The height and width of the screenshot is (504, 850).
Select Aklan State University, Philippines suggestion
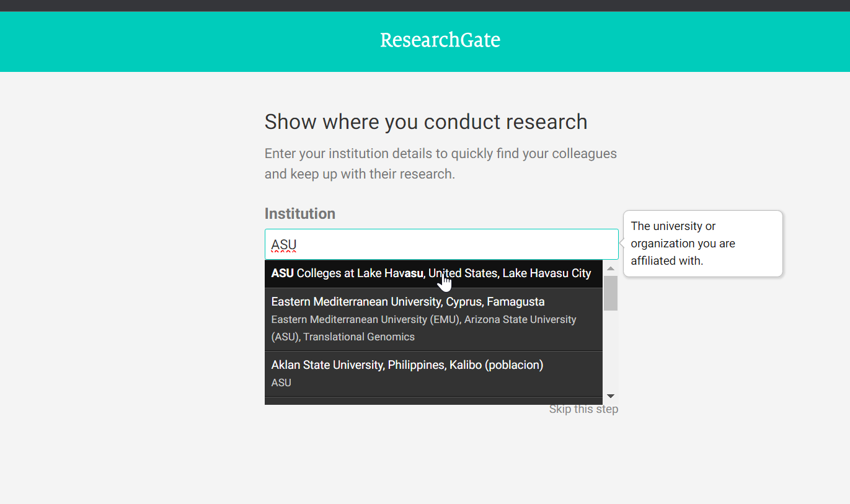click(x=407, y=365)
